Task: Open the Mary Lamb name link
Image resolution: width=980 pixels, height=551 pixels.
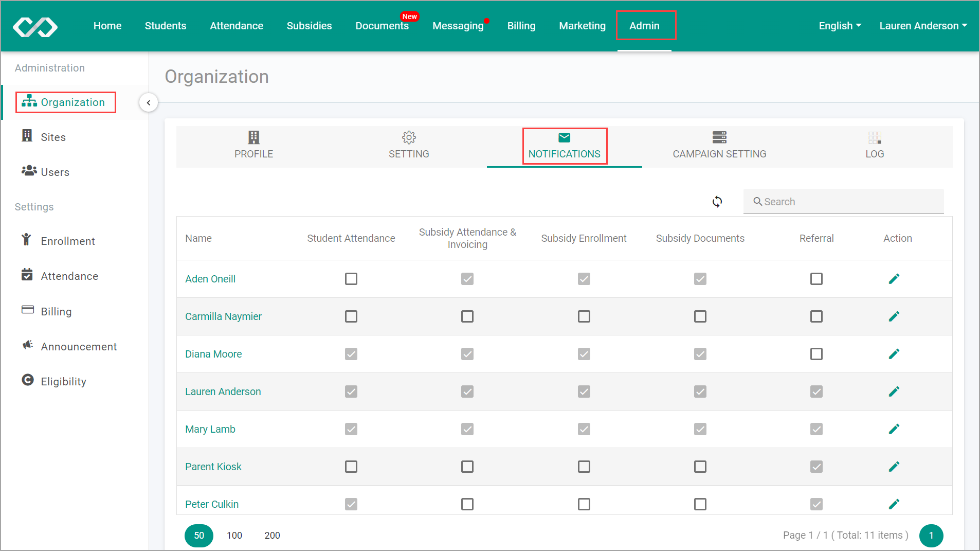Action: 210,429
